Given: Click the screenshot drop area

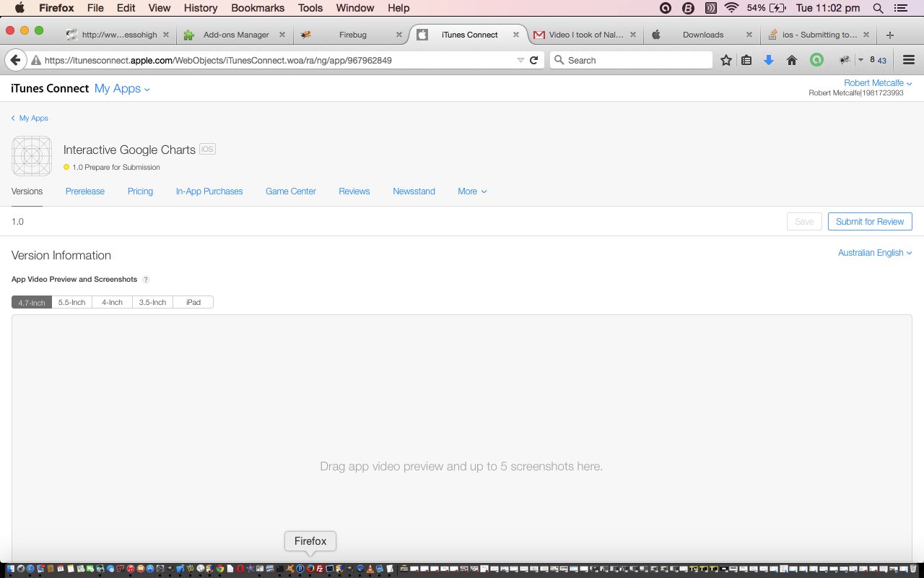Looking at the screenshot, I should pyautogui.click(x=462, y=439).
